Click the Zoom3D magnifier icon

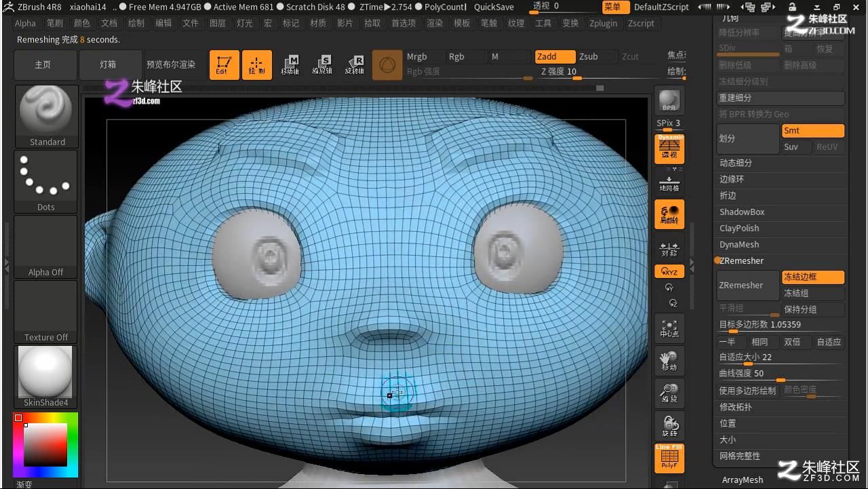point(669,393)
